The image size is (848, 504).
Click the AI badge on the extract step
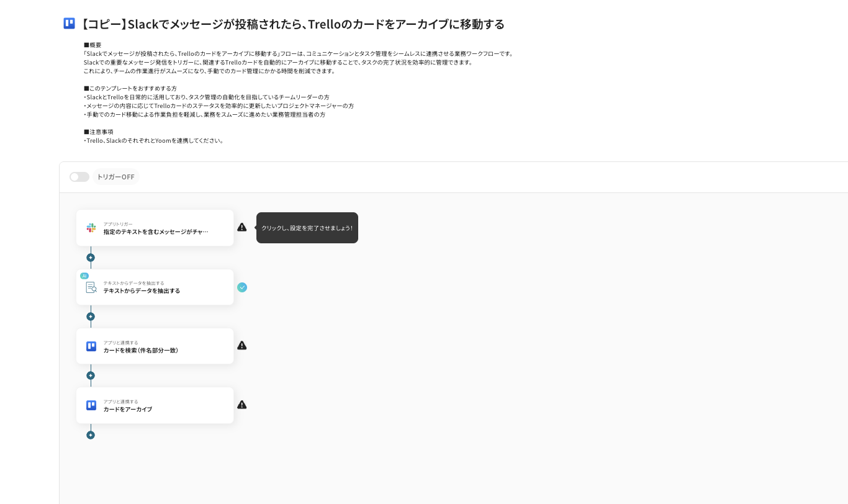(84, 276)
